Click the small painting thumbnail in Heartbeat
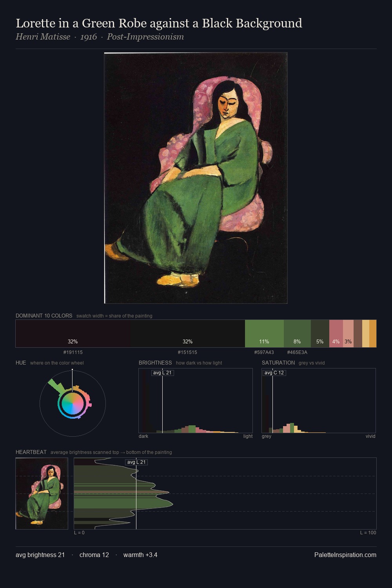 click(42, 494)
